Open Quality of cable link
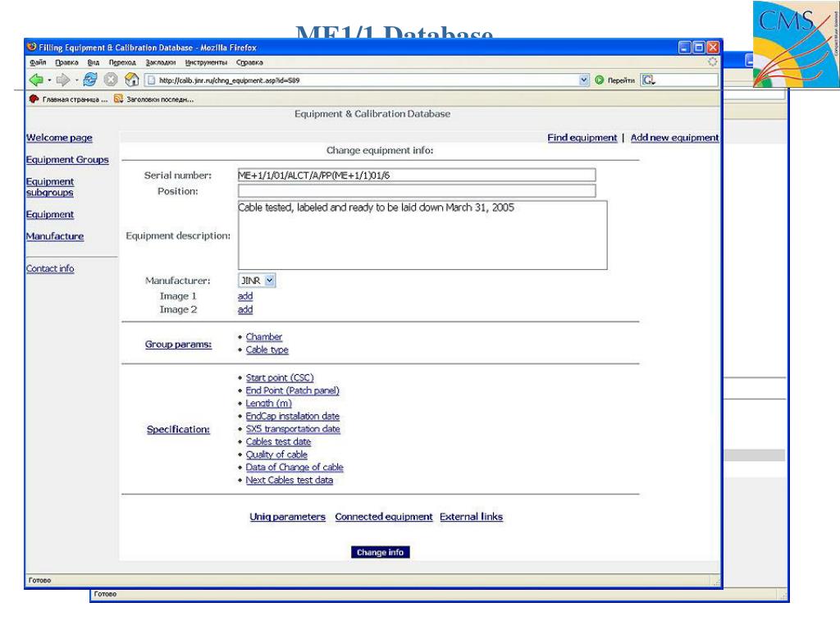The image size is (840, 630). pyautogui.click(x=276, y=454)
